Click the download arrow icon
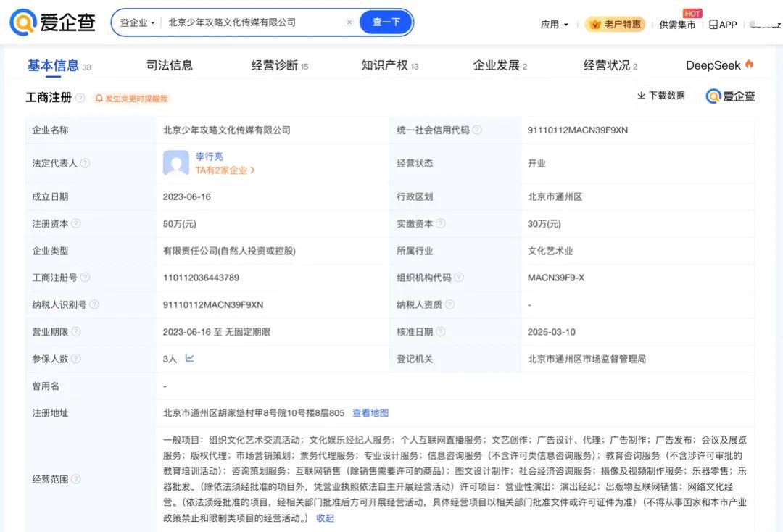Screen dimensions: 783x532 pyautogui.click(x=641, y=96)
